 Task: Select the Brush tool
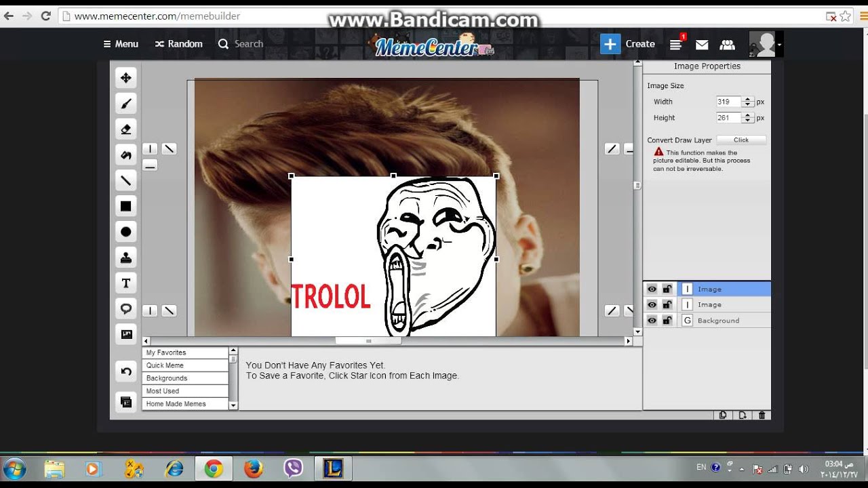[125, 104]
